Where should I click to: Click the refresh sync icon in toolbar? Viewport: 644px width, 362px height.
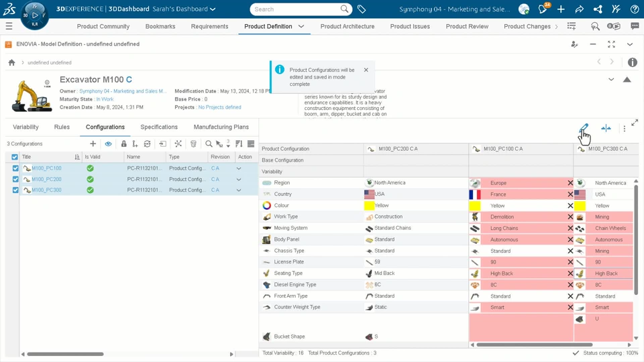click(x=147, y=143)
